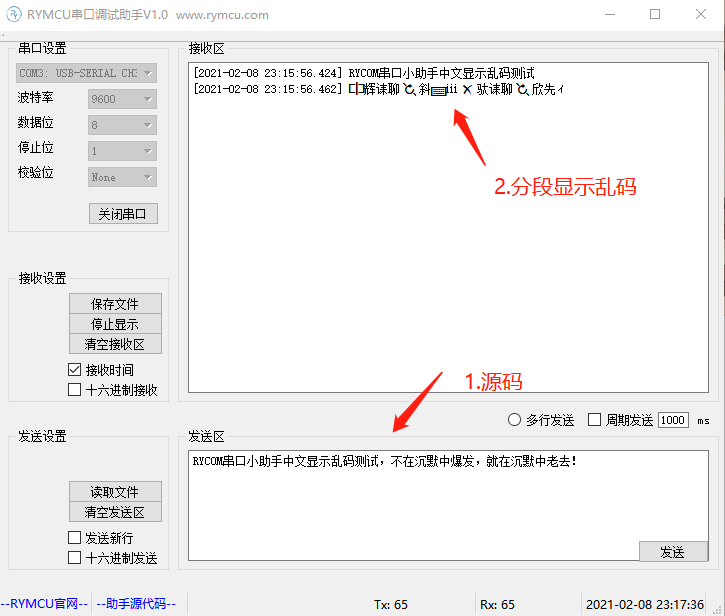The height and width of the screenshot is (616, 725).
Task: Click the Tx: 65 status text
Action: point(391,604)
